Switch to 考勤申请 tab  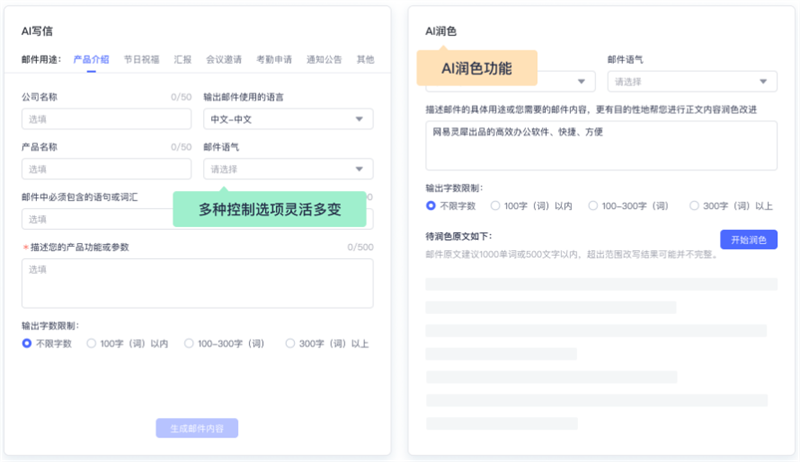pos(274,60)
